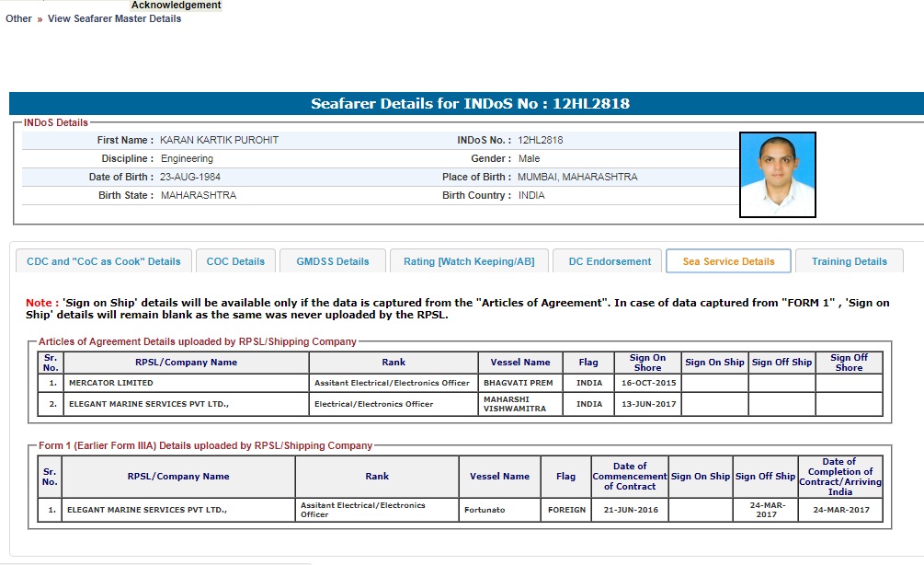Image resolution: width=924 pixels, height=565 pixels.
Task: Click the BHAGVATI PREM vessel name
Action: click(x=519, y=383)
